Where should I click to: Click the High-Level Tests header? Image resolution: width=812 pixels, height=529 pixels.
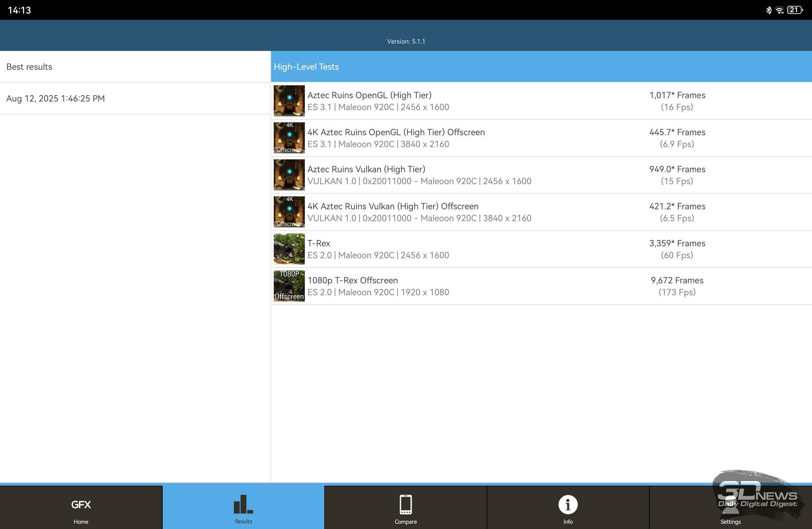pyautogui.click(x=541, y=66)
